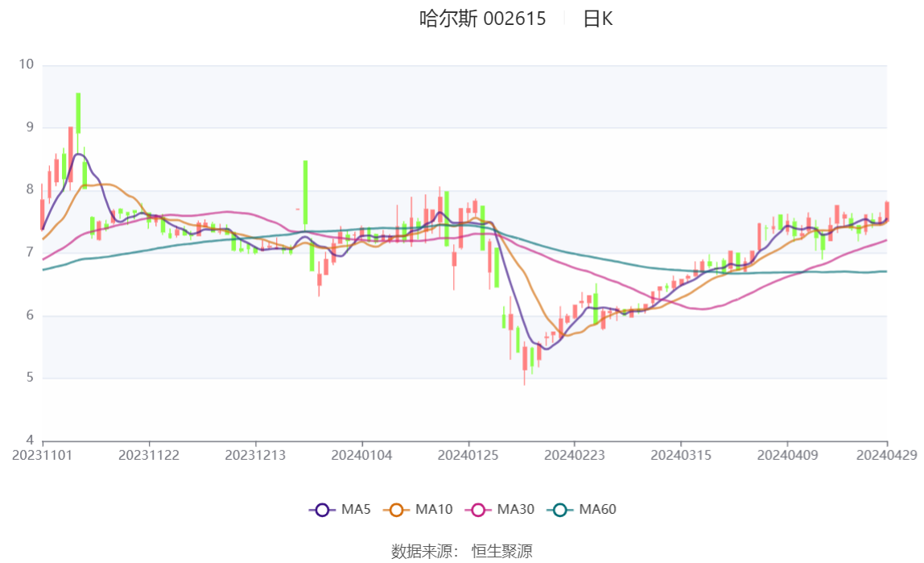Click the tall green candlestick before 20240104
The image size is (924, 563).
pos(305,192)
